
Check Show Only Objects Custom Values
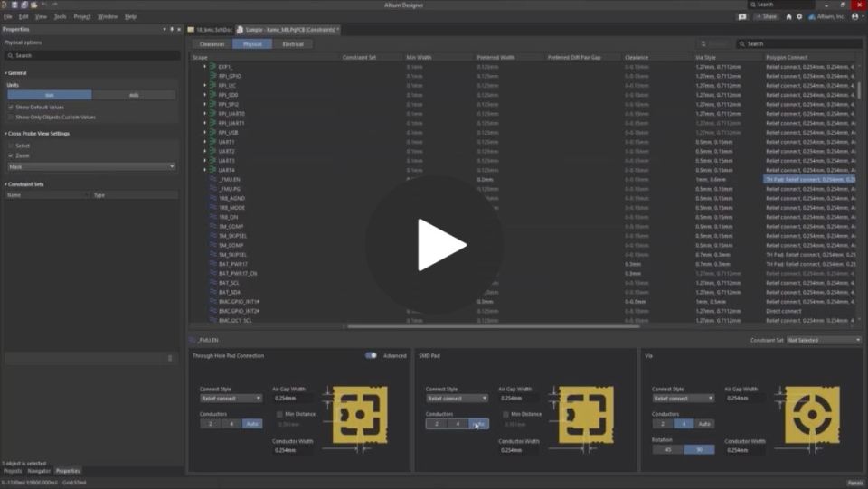click(11, 118)
